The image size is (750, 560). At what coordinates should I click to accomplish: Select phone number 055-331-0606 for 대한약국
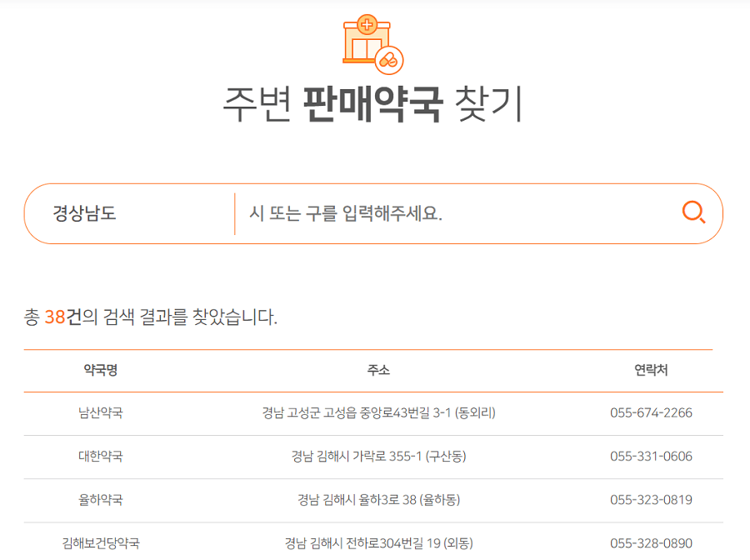point(652,455)
